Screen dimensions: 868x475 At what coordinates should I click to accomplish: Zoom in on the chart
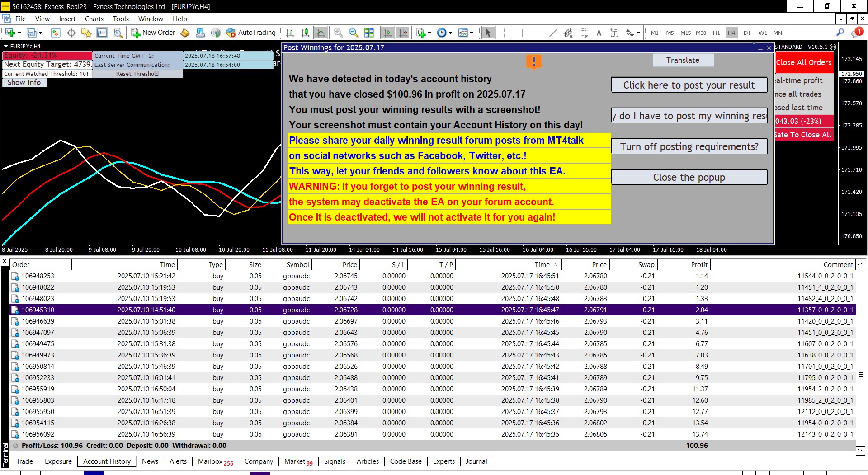(338, 33)
